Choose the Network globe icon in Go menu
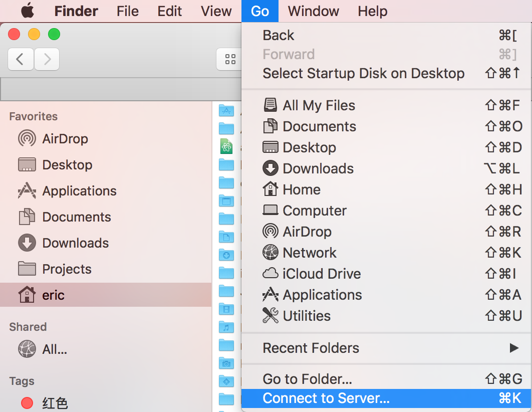 click(x=271, y=253)
